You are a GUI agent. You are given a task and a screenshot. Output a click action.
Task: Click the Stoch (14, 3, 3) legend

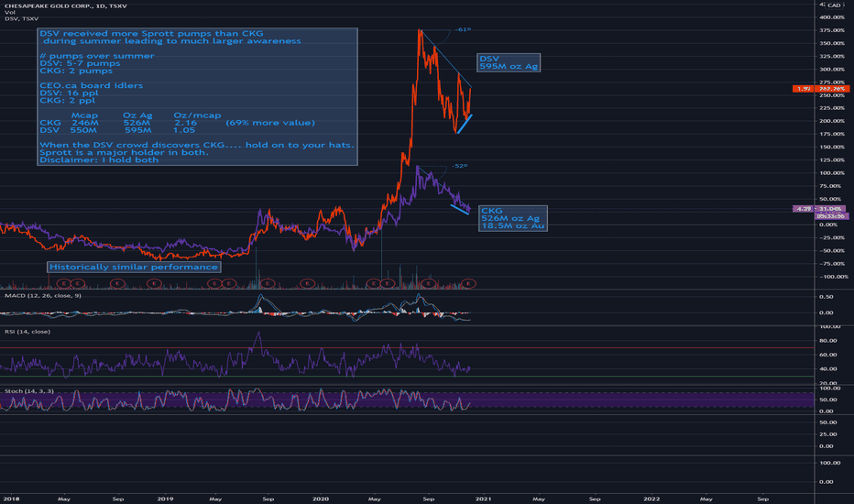[29, 391]
